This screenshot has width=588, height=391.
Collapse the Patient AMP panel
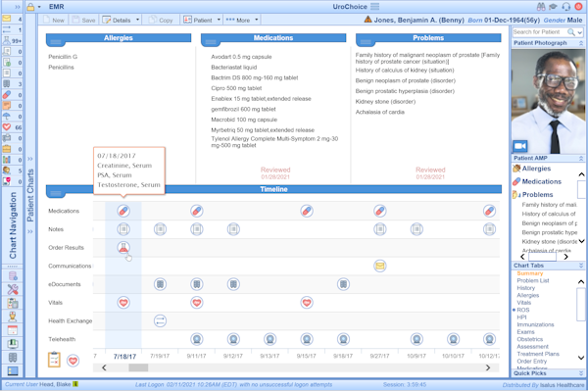pos(581,158)
